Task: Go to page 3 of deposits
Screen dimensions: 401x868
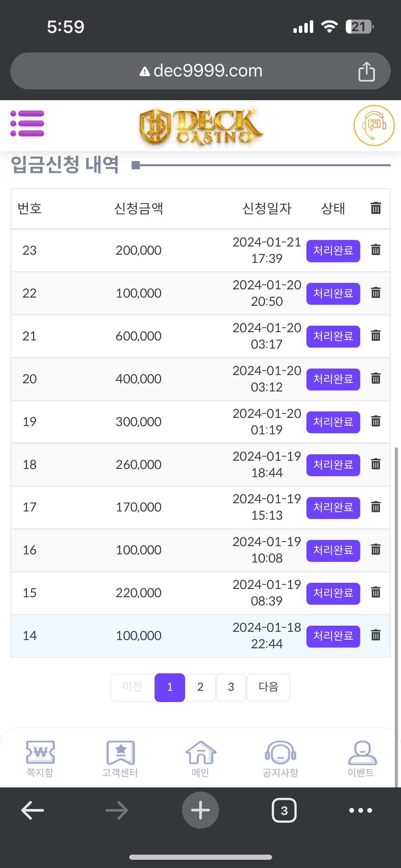Action: coord(231,687)
